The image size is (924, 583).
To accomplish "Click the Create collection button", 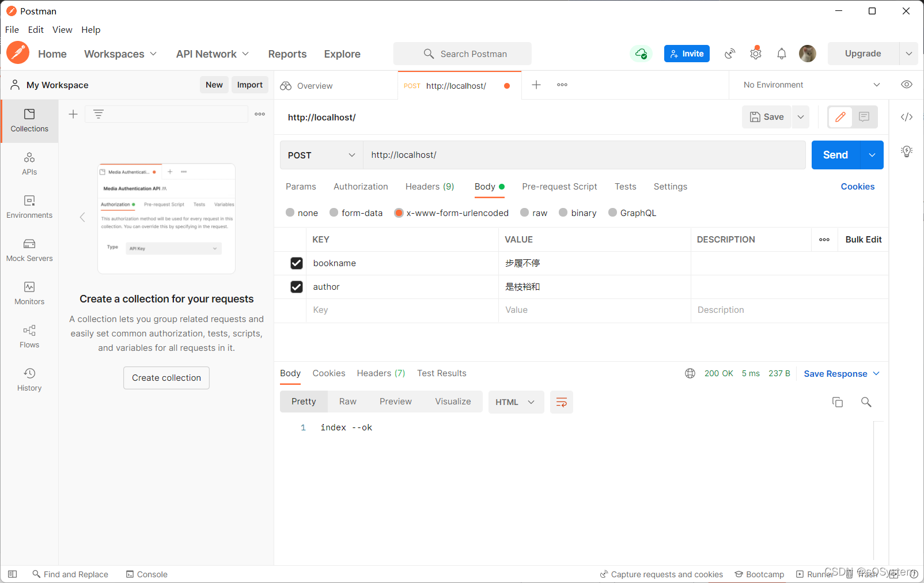I will pyautogui.click(x=166, y=378).
